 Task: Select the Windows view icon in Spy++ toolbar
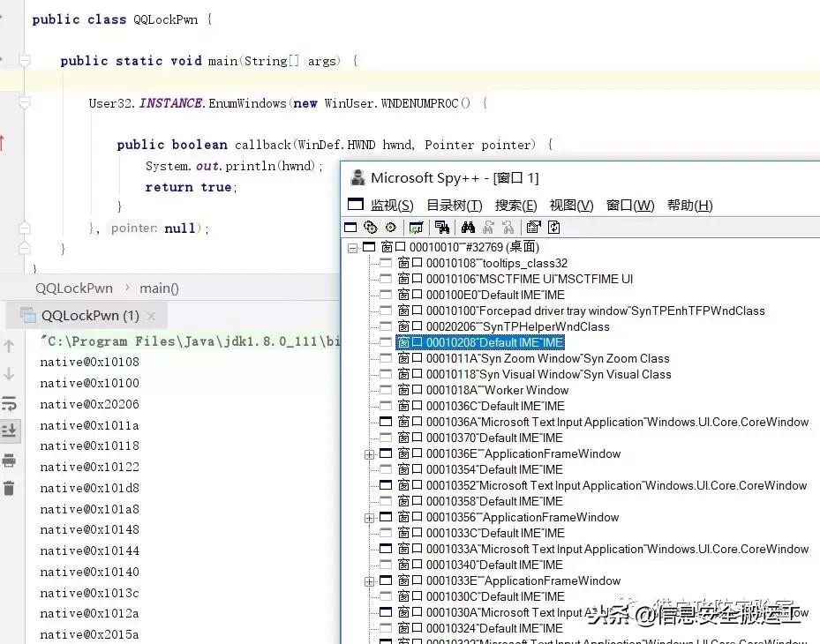(351, 227)
